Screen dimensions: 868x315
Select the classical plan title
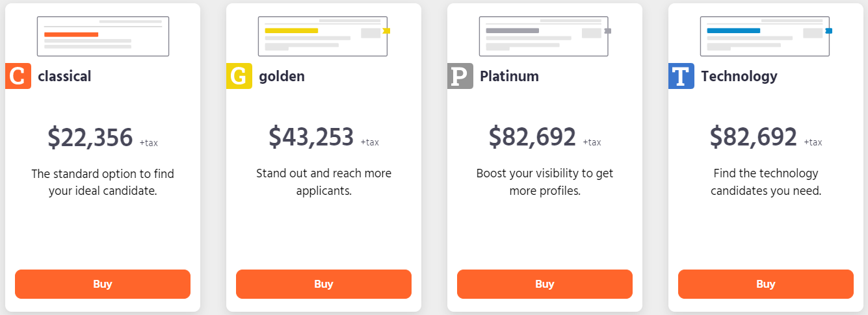(x=64, y=76)
